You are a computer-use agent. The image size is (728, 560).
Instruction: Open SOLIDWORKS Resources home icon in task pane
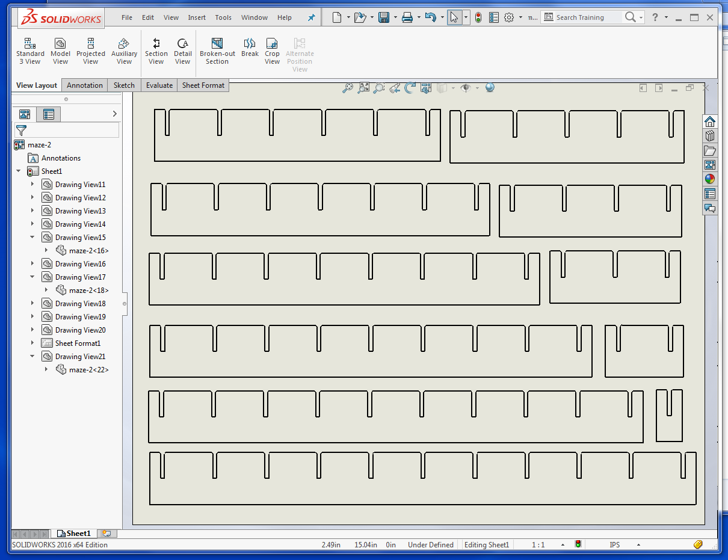(710, 122)
